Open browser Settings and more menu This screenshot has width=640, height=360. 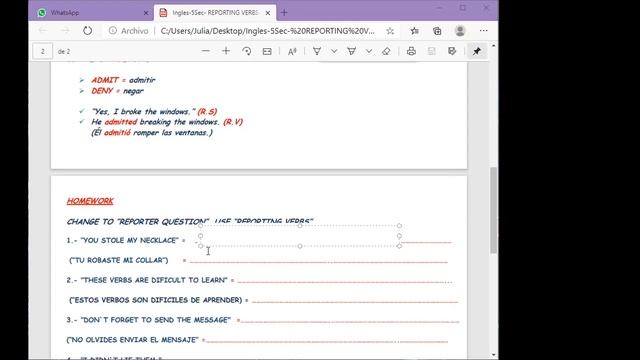(x=484, y=31)
